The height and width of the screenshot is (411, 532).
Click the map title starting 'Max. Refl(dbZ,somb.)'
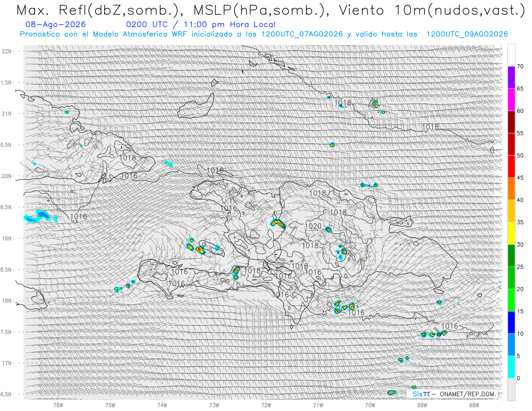(x=270, y=10)
